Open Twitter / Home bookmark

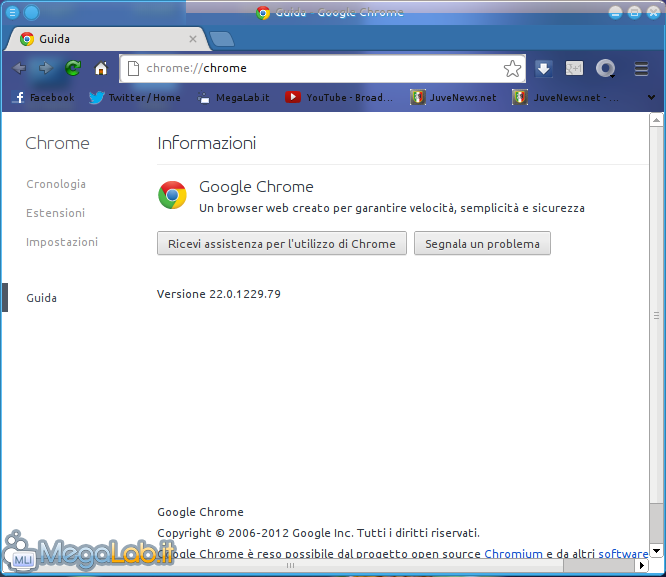[x=135, y=98]
